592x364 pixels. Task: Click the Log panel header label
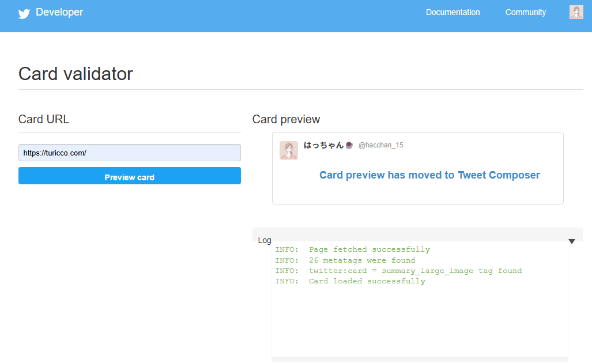tap(265, 240)
